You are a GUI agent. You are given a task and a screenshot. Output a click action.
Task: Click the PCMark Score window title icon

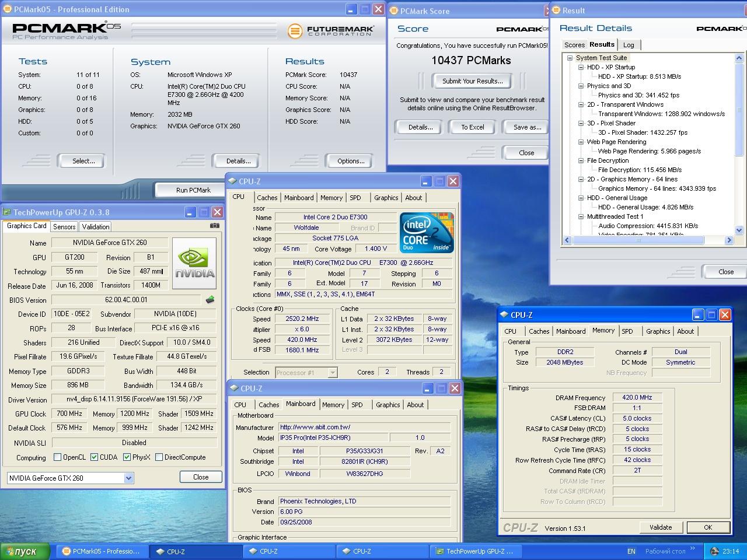pos(395,11)
